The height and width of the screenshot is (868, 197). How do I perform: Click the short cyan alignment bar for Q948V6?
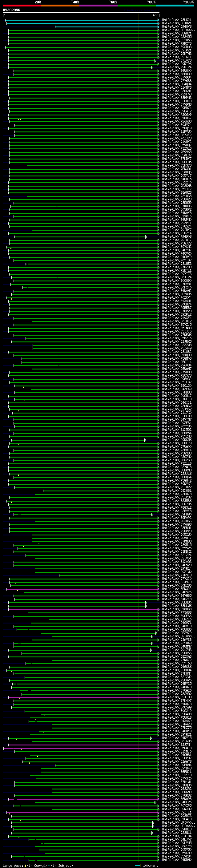(x=107, y=26)
